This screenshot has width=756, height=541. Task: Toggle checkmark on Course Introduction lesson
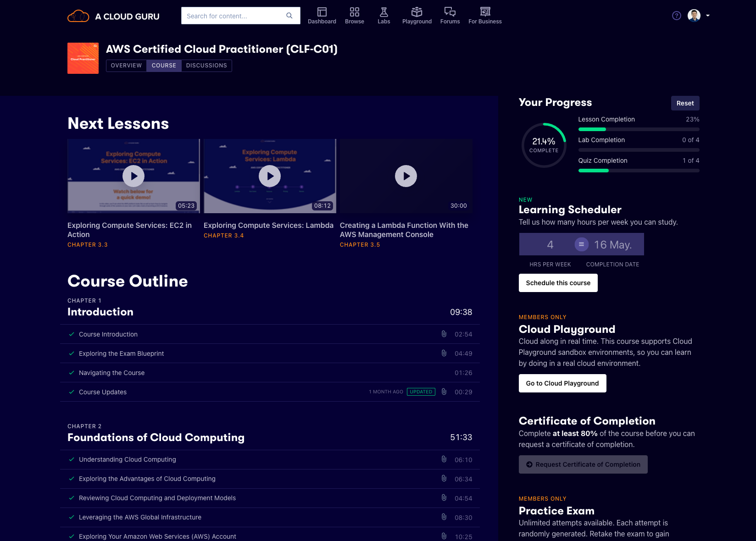[x=72, y=334]
